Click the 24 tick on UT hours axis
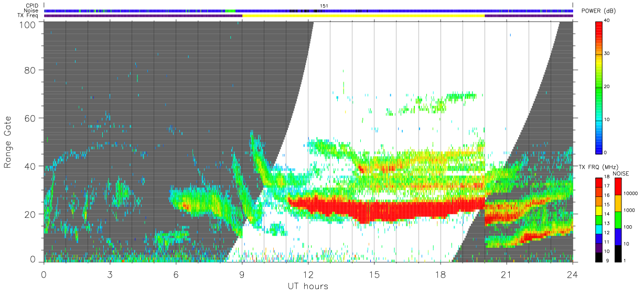Screen dimensions: 644x297 (572, 274)
